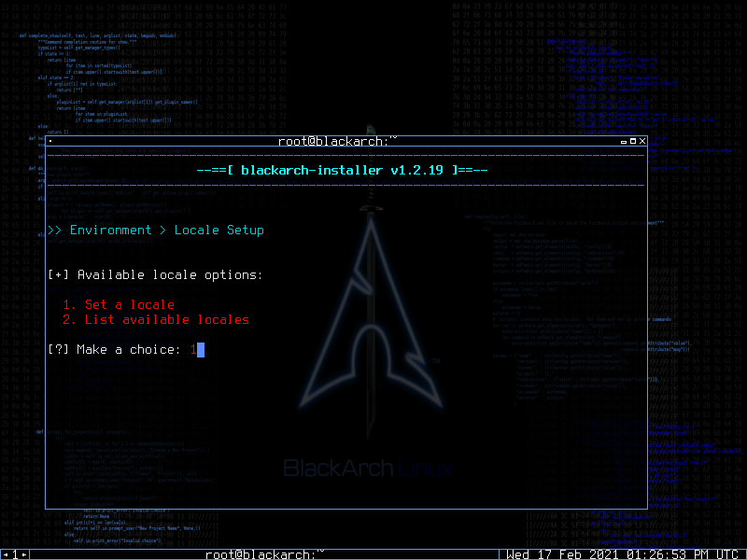747x560 pixels.
Task: Minimize the root@blackarch terminal window
Action: pyautogui.click(x=624, y=142)
